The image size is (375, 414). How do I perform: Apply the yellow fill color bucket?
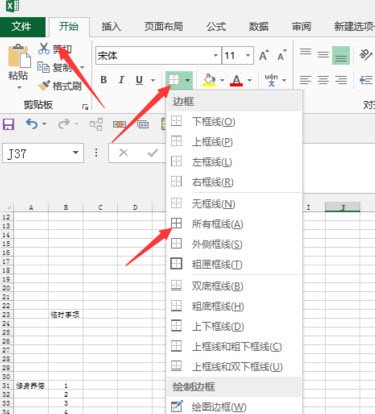click(209, 80)
